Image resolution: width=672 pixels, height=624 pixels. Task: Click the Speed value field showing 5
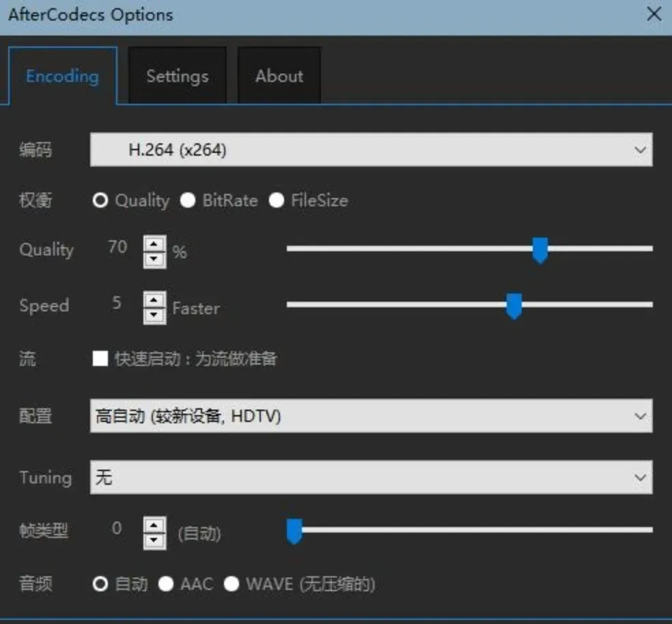tap(117, 303)
